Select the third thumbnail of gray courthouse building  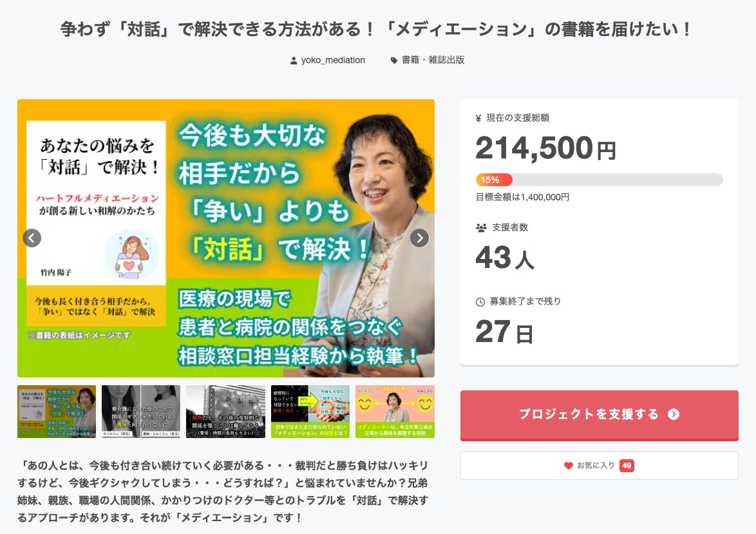(225, 412)
